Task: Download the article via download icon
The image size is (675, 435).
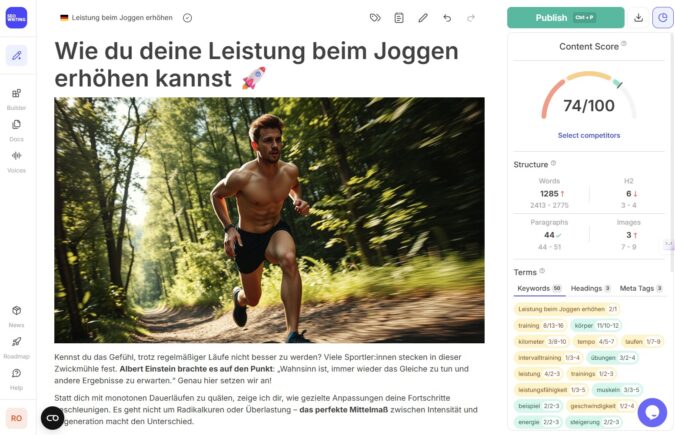Action: [x=638, y=18]
